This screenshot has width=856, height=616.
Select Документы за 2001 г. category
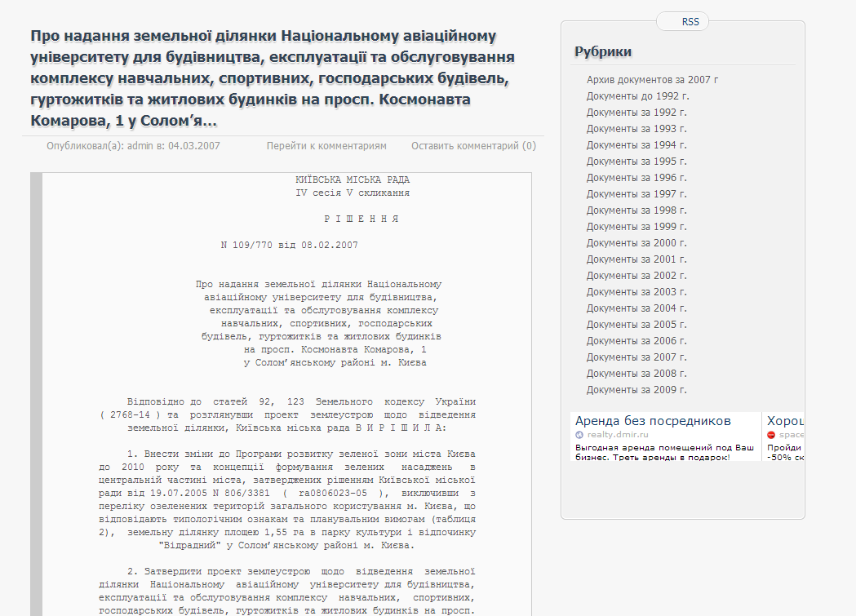pos(636,259)
